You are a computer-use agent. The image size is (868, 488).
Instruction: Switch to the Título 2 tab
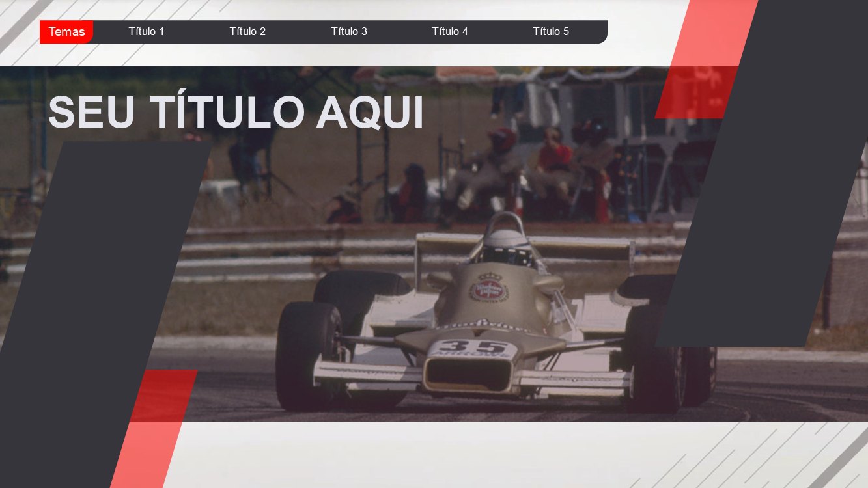(247, 32)
